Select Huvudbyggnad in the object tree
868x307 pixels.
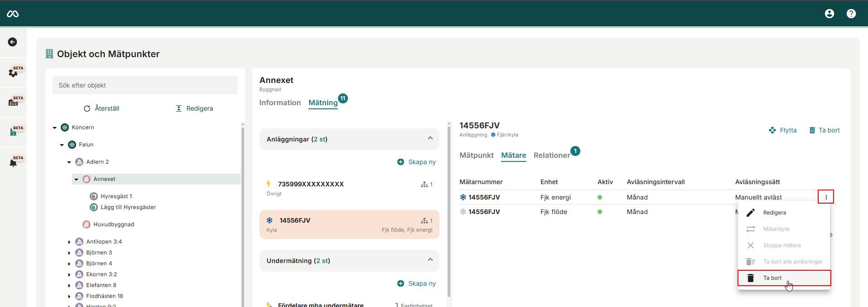pos(113,224)
